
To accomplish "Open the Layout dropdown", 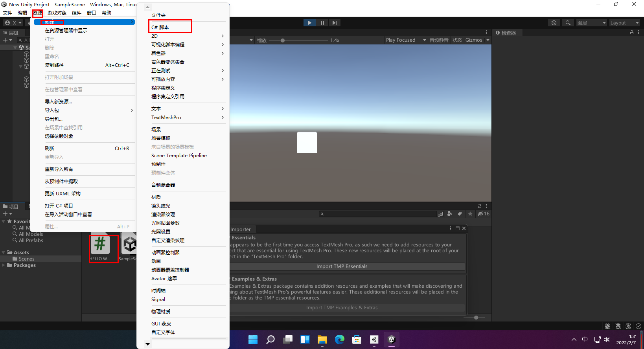I will 624,23.
